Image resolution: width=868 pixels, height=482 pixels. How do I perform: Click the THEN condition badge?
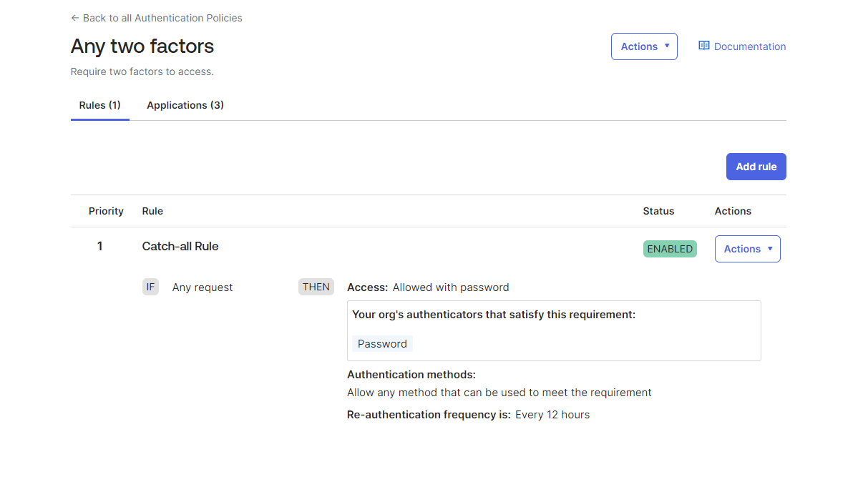point(316,287)
